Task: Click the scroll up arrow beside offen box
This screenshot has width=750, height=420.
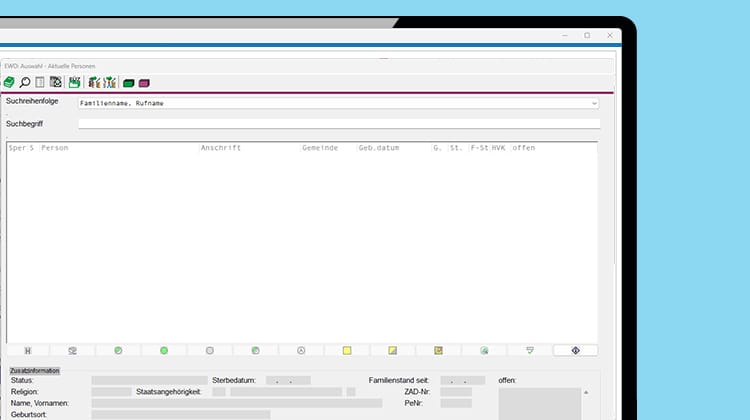Action: [586, 392]
